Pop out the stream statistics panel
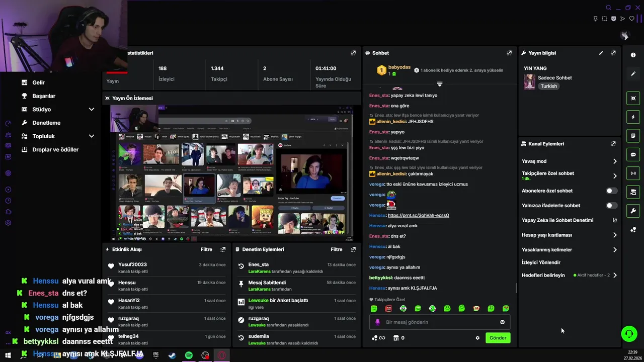This screenshot has width=644, height=362. tap(353, 53)
